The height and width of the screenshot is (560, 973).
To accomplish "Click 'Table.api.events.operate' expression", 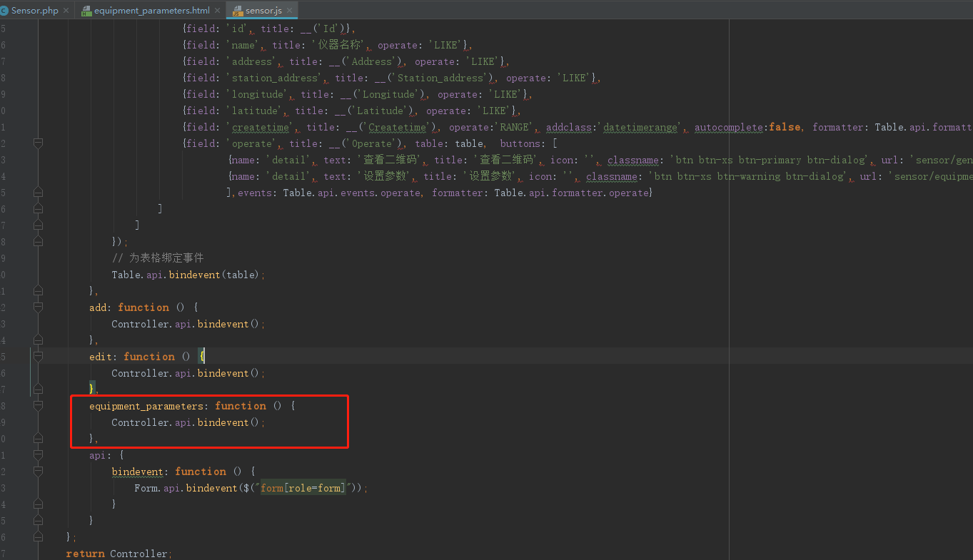I will click(x=351, y=193).
